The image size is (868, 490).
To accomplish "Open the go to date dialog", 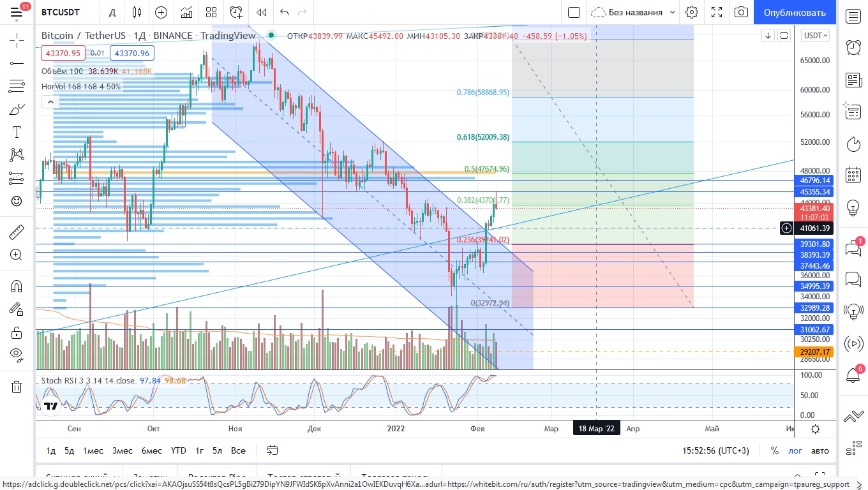I will 273,450.
